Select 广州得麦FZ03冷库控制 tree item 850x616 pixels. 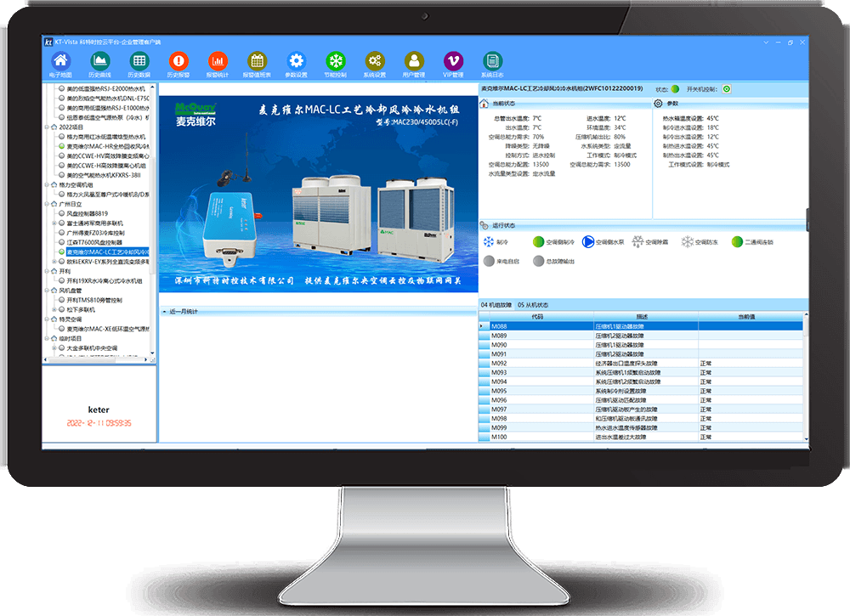point(95,233)
